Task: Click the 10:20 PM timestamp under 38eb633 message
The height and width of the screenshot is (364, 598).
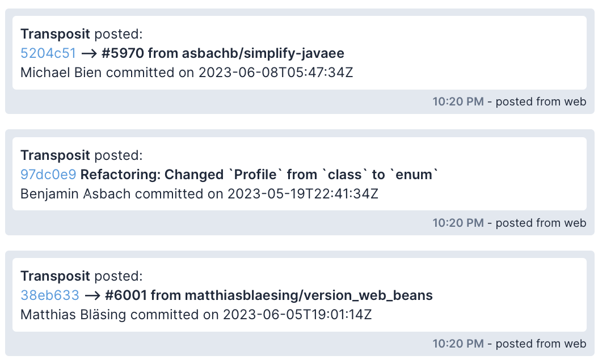Action: tap(458, 344)
